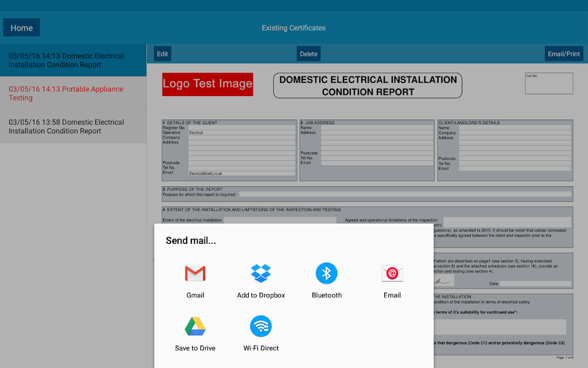Click the Electrical@swfy.co.uk email field
Image resolution: width=588 pixels, height=368 pixels.
242,174
